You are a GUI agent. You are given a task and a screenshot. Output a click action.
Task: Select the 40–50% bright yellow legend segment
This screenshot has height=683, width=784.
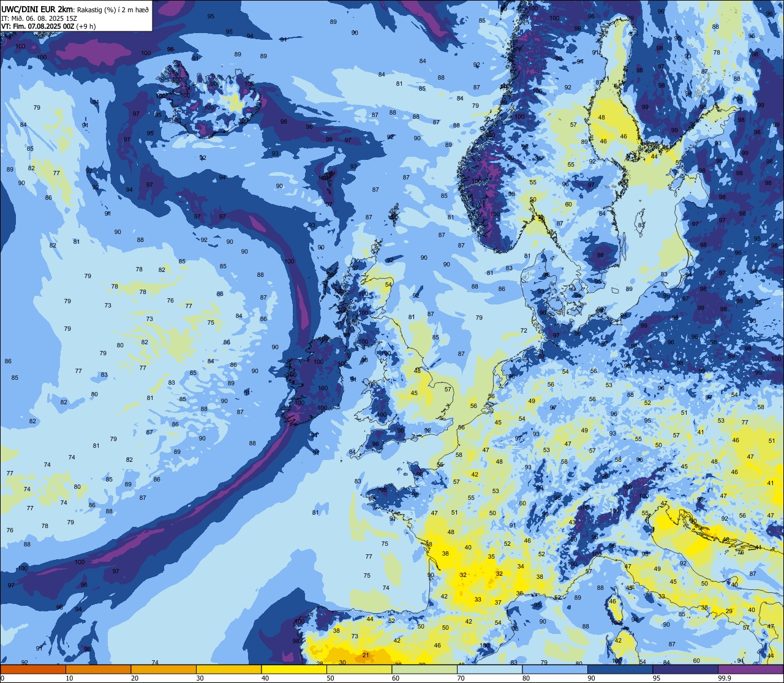[294, 669]
